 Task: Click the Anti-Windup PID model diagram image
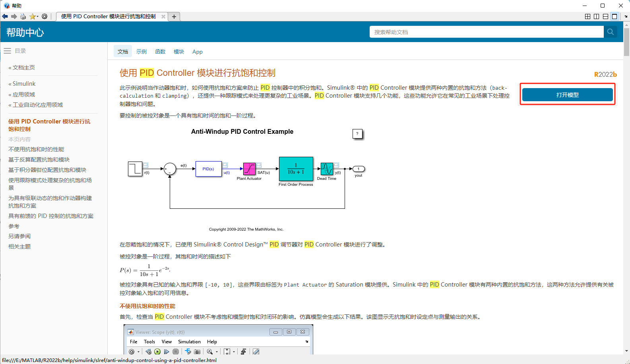246,179
